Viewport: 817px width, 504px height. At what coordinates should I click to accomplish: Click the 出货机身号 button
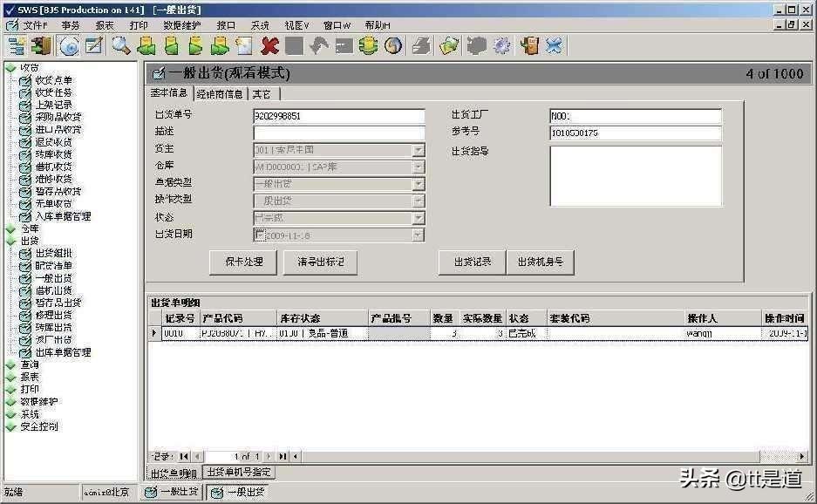pyautogui.click(x=541, y=262)
